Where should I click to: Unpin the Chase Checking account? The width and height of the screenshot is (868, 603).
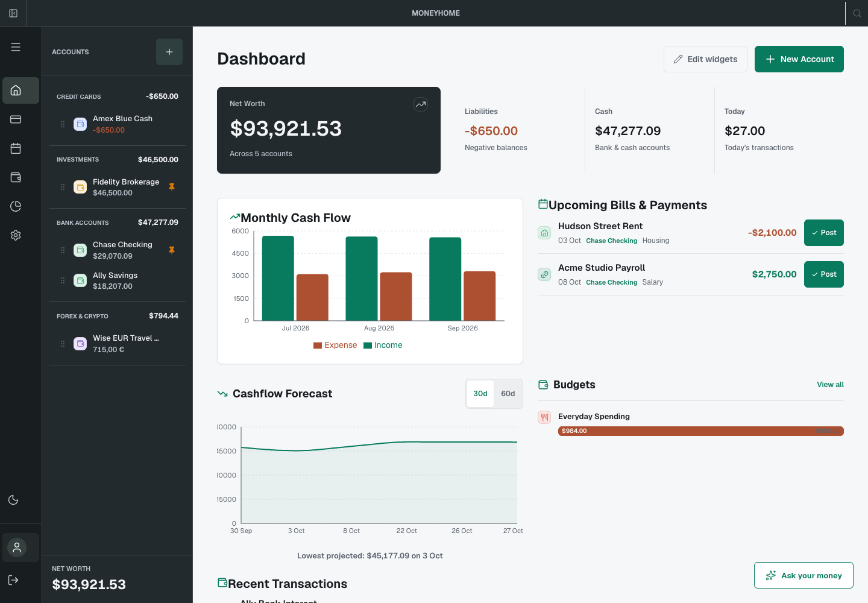[x=172, y=250]
